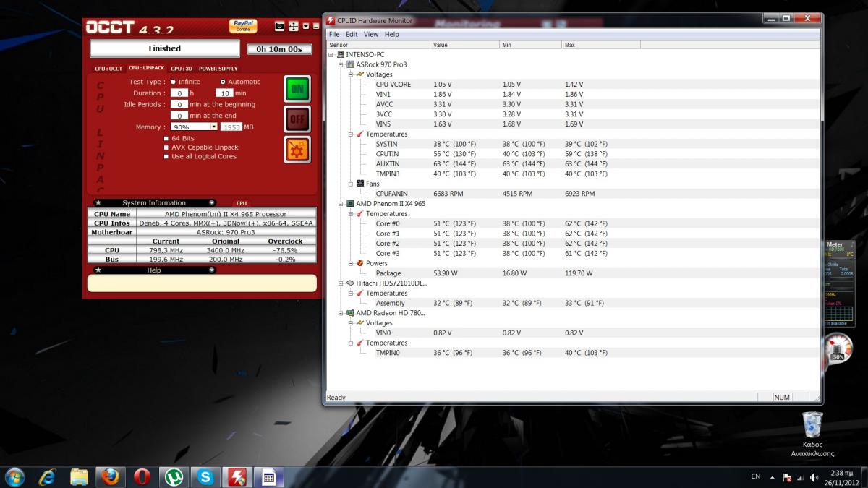868x488 pixels.
Task: Click the OCCT screenshot camera icon
Action: click(279, 26)
